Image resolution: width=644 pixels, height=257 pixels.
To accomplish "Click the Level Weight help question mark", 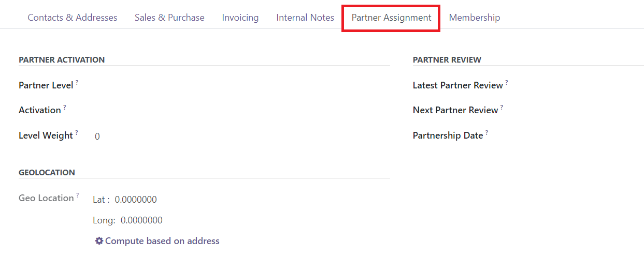I will click(x=77, y=132).
